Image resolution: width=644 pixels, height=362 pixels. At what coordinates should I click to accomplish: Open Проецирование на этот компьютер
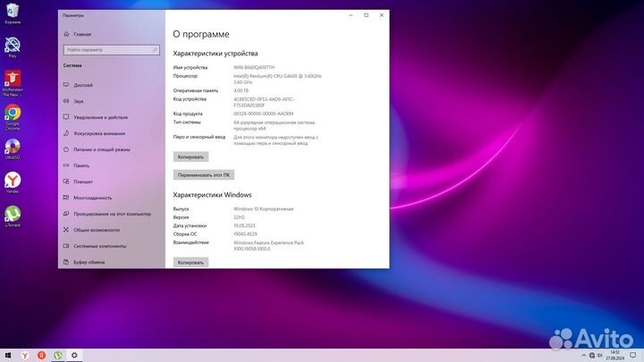[111, 214]
